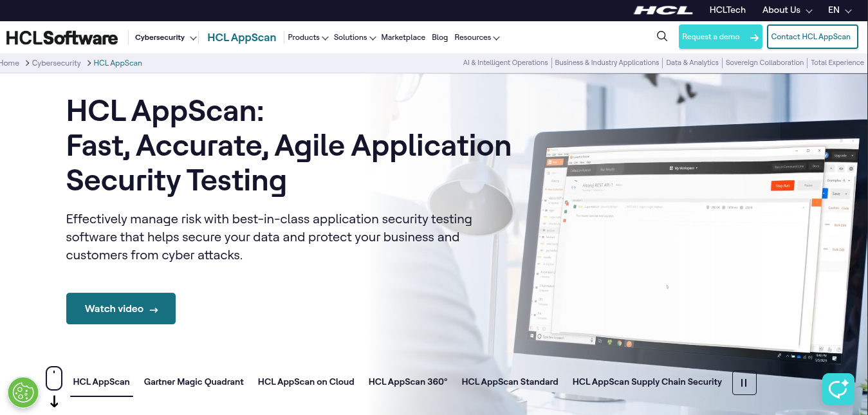Click HCL AppScan breadcrumb link

(118, 63)
